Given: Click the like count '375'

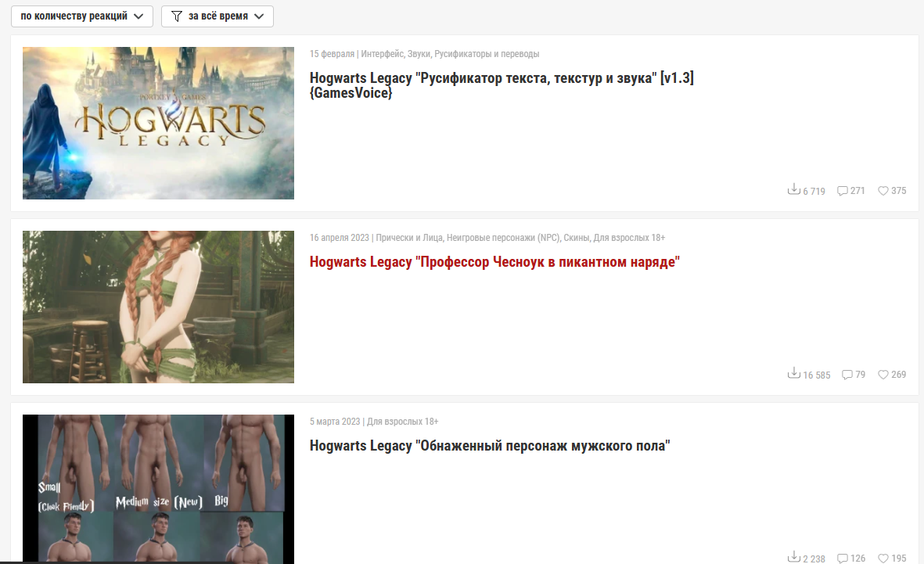Looking at the screenshot, I should tap(899, 191).
